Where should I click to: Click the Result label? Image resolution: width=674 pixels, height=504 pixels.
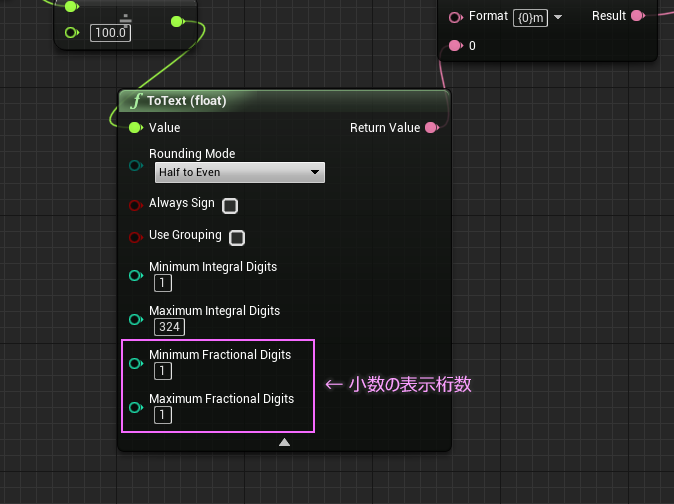pos(609,16)
